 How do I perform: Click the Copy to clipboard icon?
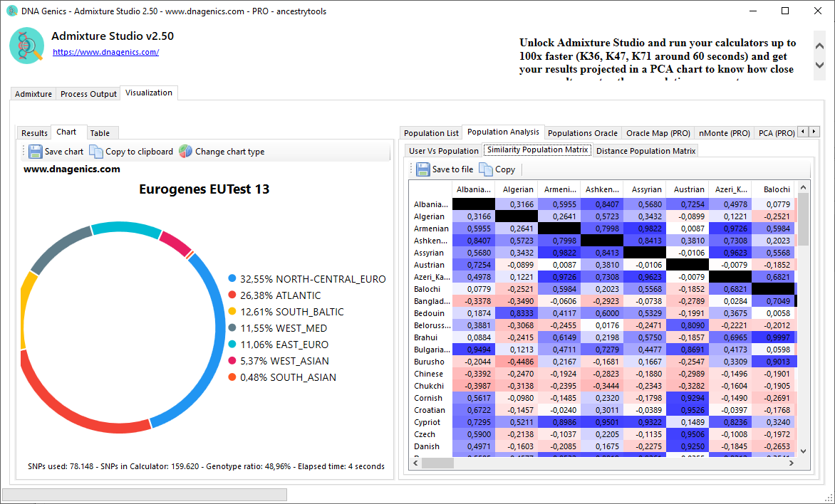(96, 151)
